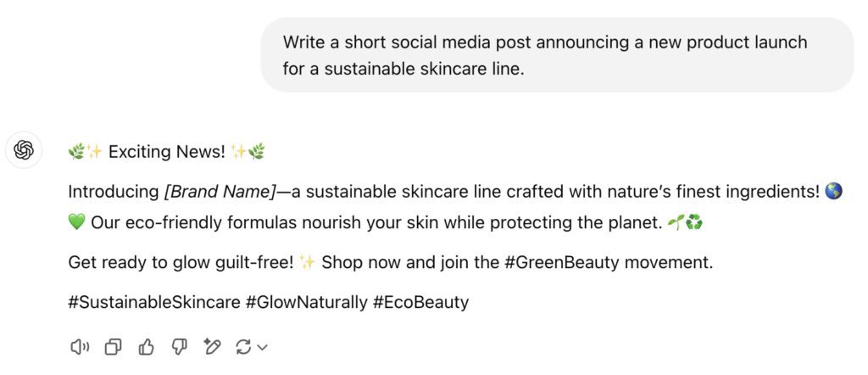Screen dimensions: 868x375
Task: Copy the response with the copy icon
Action: click(113, 346)
